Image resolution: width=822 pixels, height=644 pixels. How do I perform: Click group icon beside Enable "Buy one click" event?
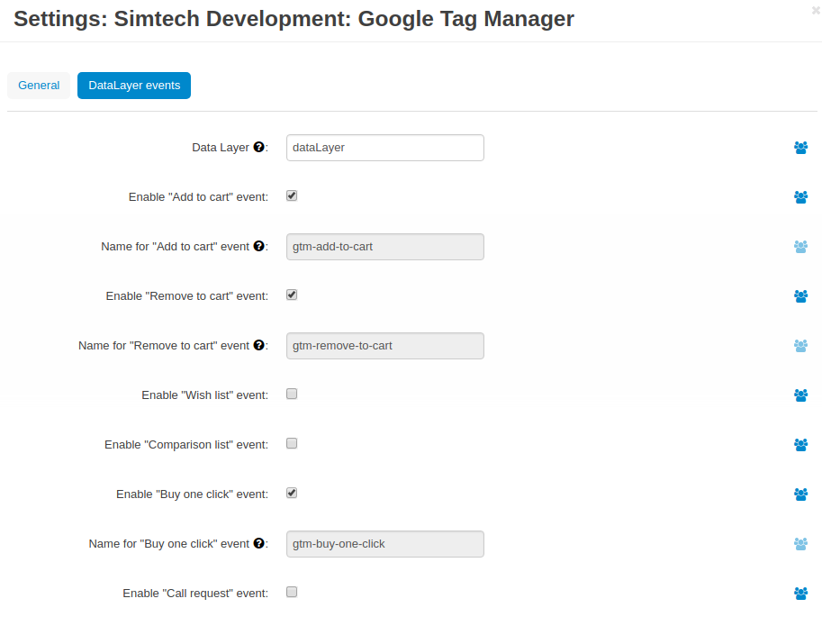click(800, 494)
